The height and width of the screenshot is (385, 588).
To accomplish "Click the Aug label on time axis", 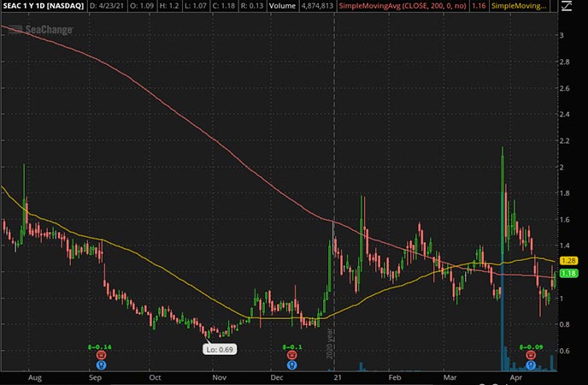I will coord(35,377).
